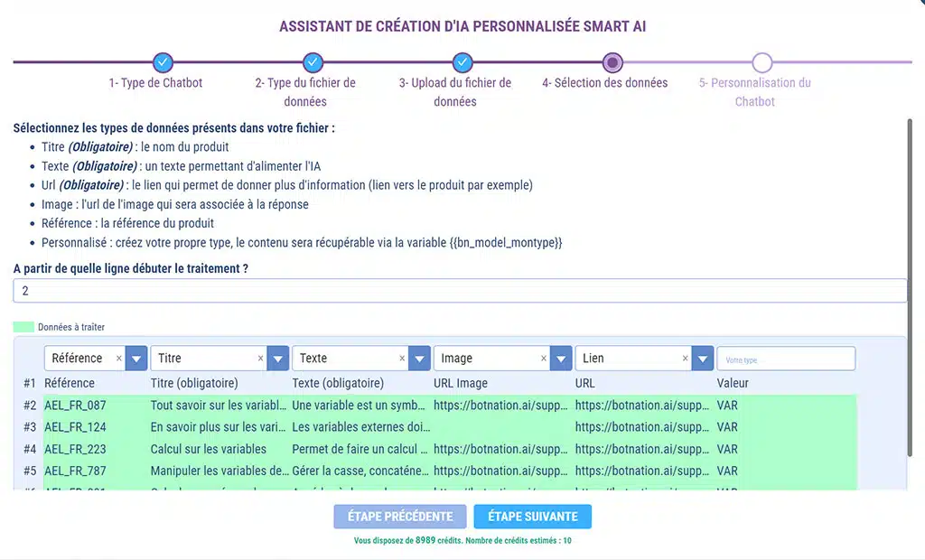Click the step 3 upload checkmark icon
The image size is (925, 560).
pos(462,62)
